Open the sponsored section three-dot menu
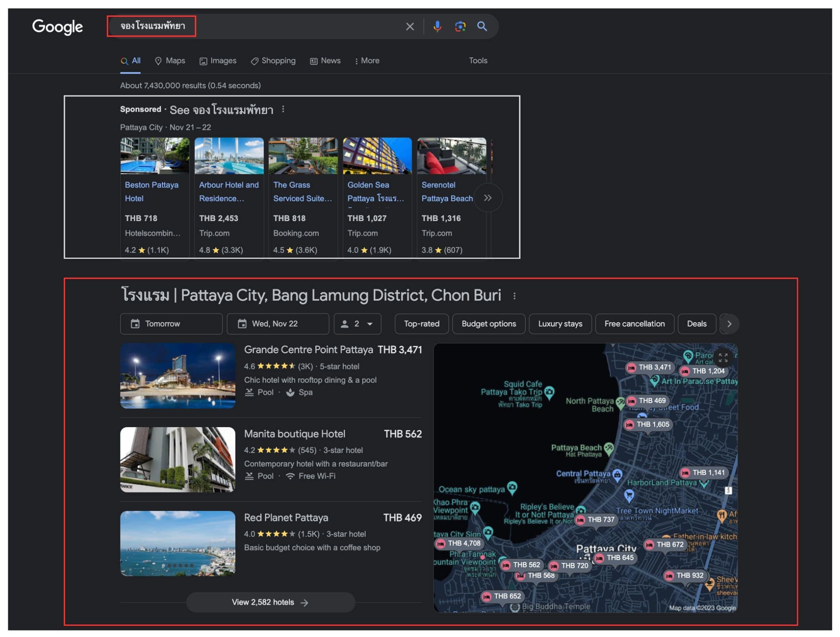Viewport: 840px width, 637px height. tap(283, 109)
